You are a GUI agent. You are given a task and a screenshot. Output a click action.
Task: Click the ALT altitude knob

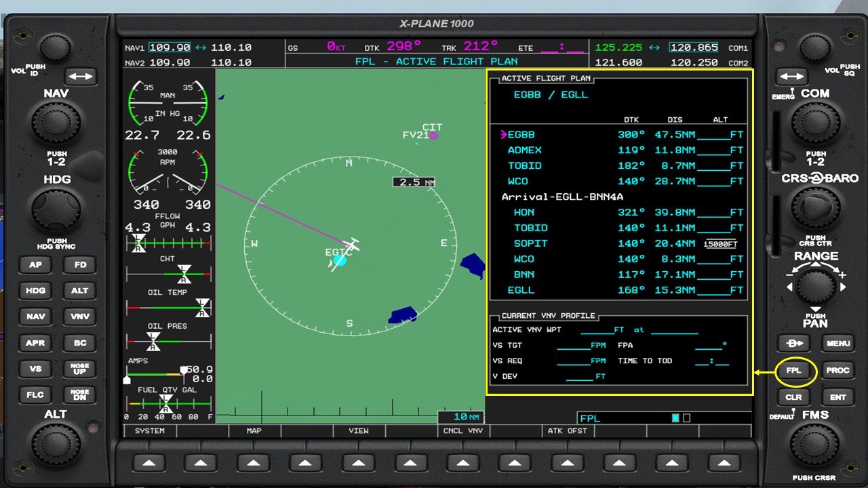(x=56, y=446)
